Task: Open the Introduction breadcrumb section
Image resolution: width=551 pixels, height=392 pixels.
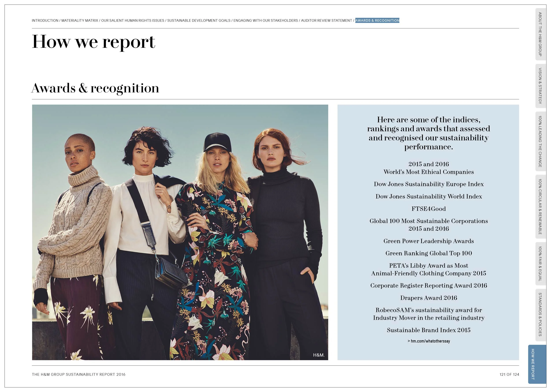Action: click(45, 20)
